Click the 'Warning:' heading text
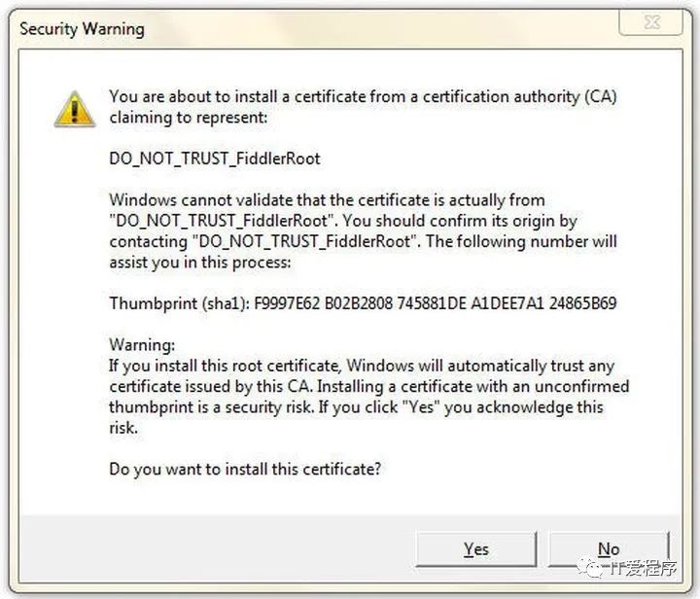Screen dimensions: 700x599 [x=142, y=345]
